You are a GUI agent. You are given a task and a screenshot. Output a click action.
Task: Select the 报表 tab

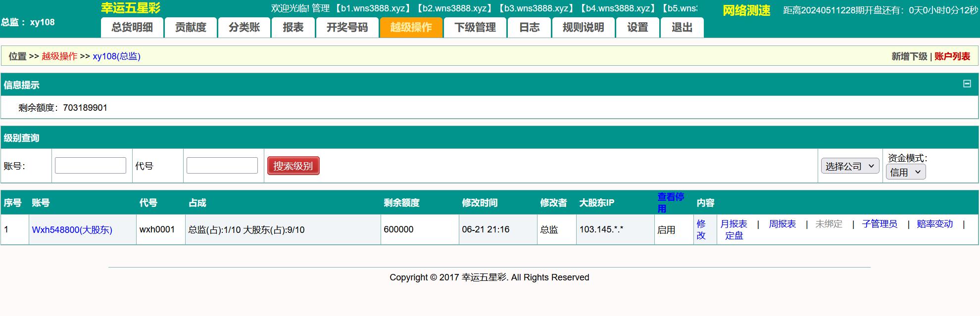point(293,28)
